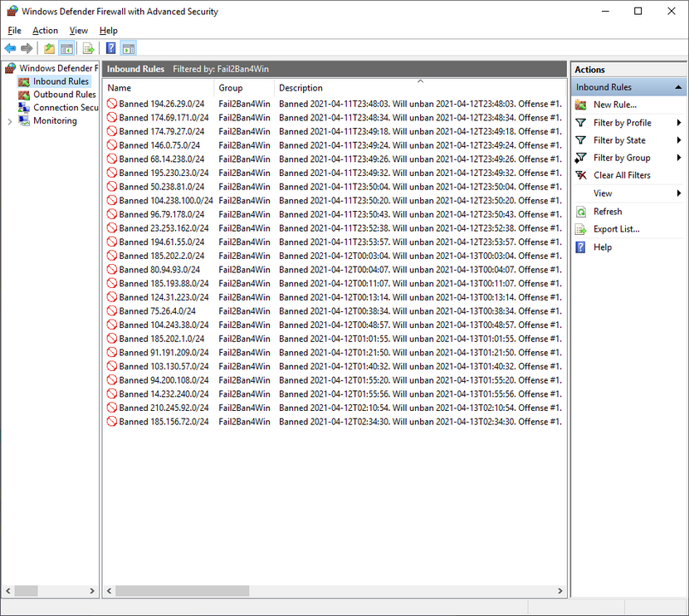Select rule Banned 210.245.92.0/24
Screen dimensions: 689x616
pos(164,408)
